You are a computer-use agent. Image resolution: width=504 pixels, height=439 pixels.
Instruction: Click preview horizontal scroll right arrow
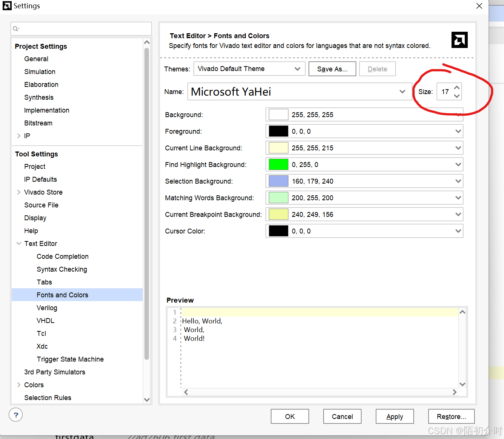coord(455,392)
